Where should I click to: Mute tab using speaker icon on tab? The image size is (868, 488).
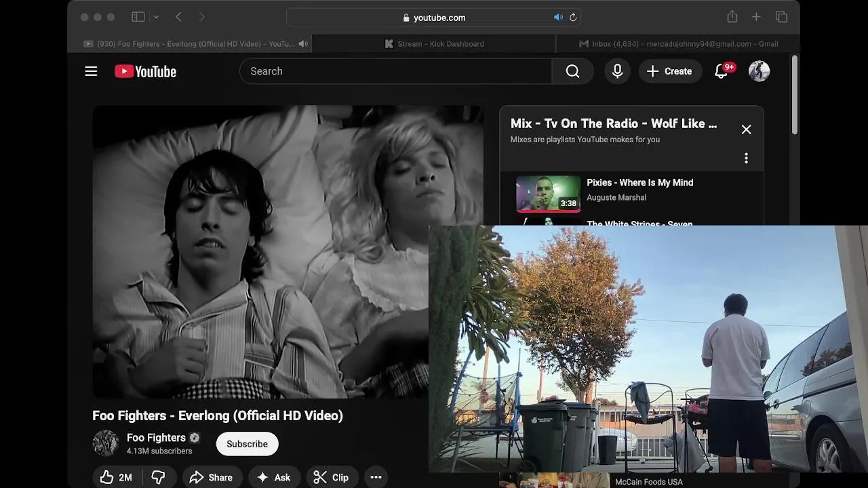coord(303,43)
